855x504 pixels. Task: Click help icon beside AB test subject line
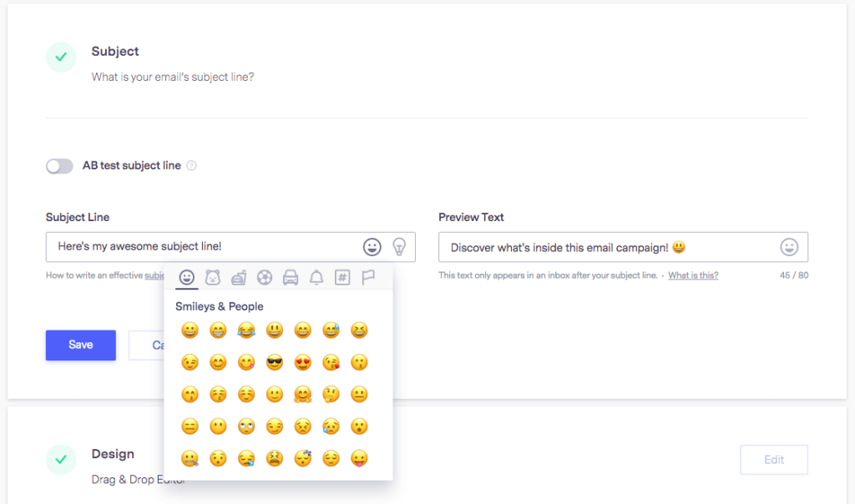(191, 166)
